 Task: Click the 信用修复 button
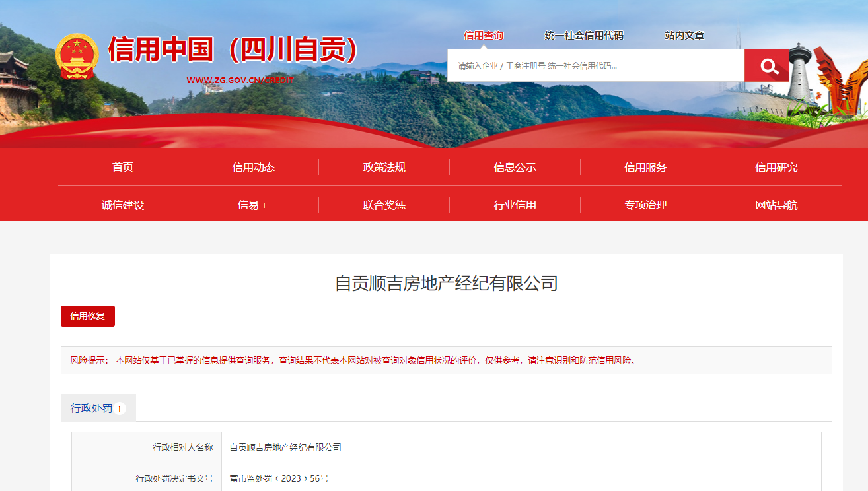coord(88,316)
